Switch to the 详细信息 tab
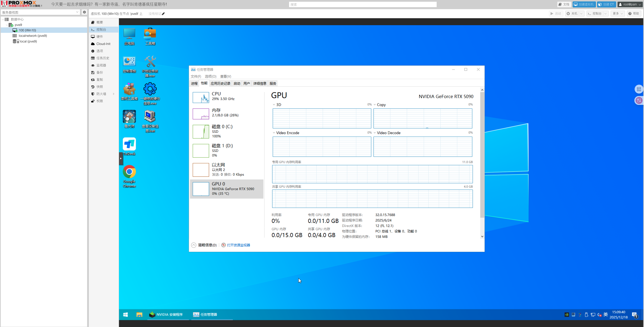Image resolution: width=644 pixels, height=327 pixels. [x=259, y=83]
